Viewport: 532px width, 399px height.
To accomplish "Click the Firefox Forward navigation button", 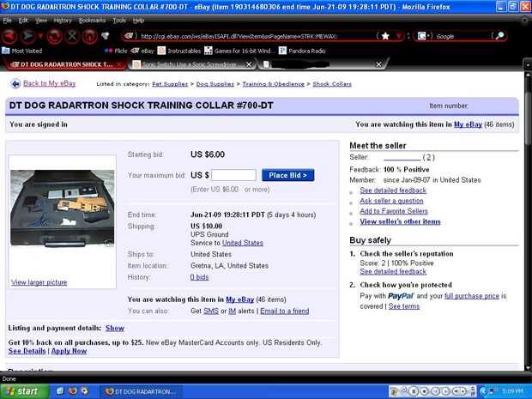I will [28, 36].
